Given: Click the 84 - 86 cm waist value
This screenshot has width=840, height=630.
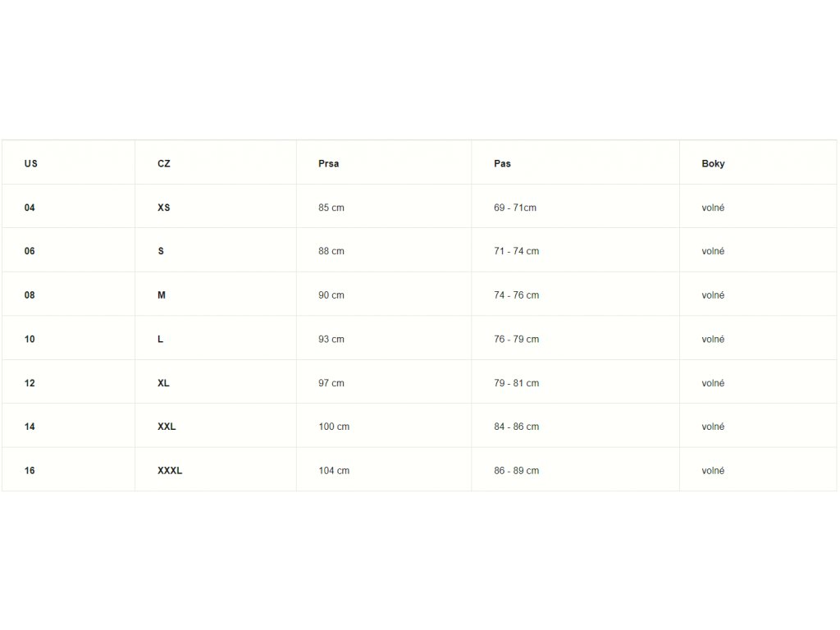Looking at the screenshot, I should (517, 427).
